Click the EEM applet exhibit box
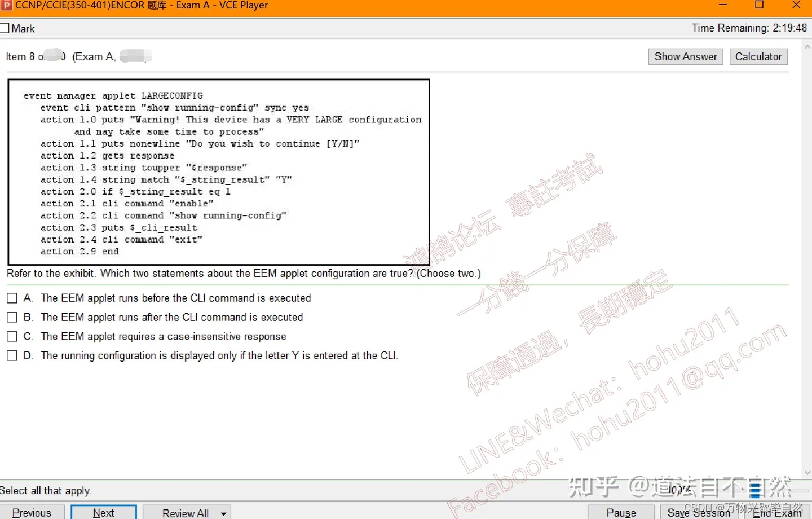 218,171
